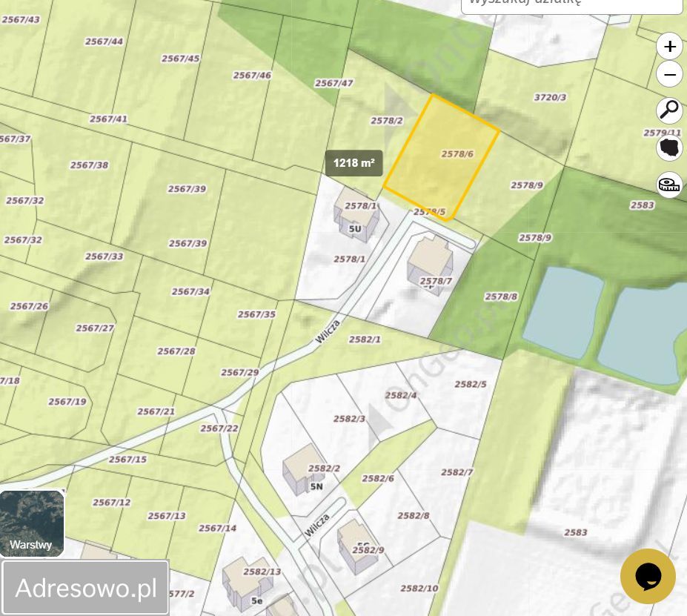Image resolution: width=687 pixels, height=616 pixels.
Task: Select parcel 2582/5 label
Action: (x=471, y=384)
